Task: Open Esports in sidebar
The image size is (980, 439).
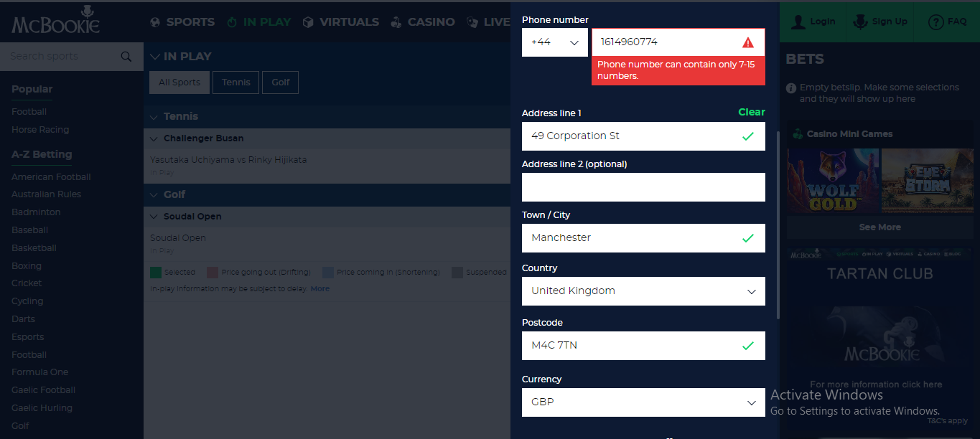Action: pos(28,337)
